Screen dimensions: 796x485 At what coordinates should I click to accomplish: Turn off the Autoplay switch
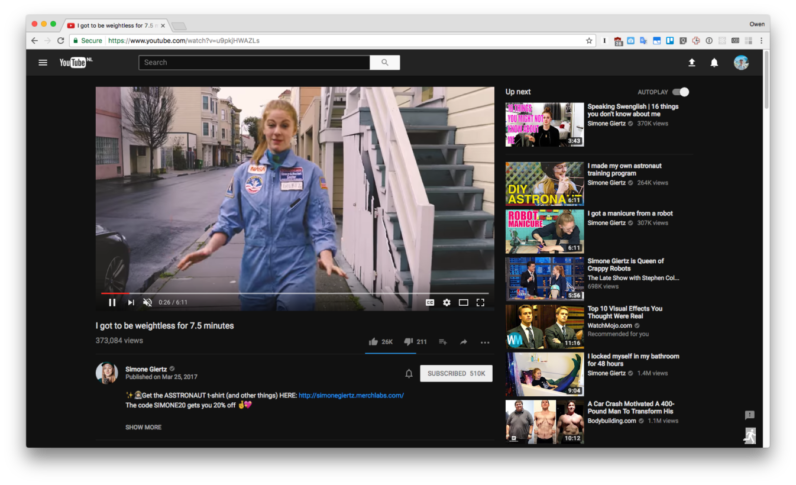[680, 92]
